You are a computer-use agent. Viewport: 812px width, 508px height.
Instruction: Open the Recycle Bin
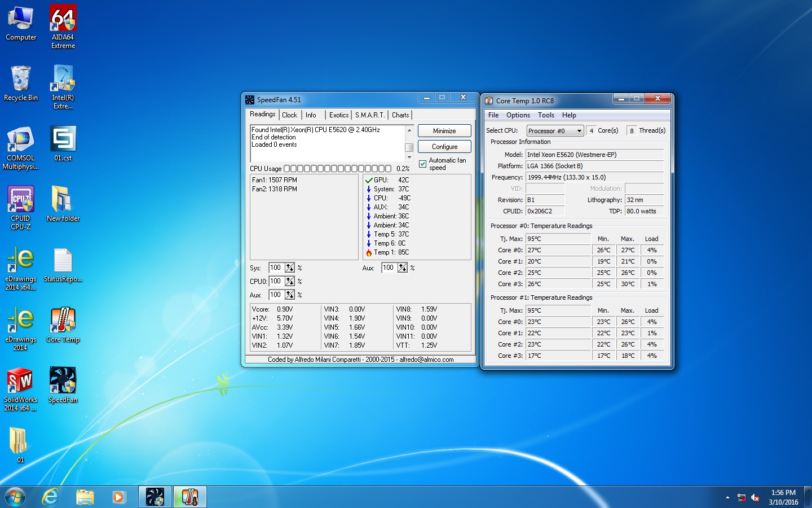tap(21, 84)
